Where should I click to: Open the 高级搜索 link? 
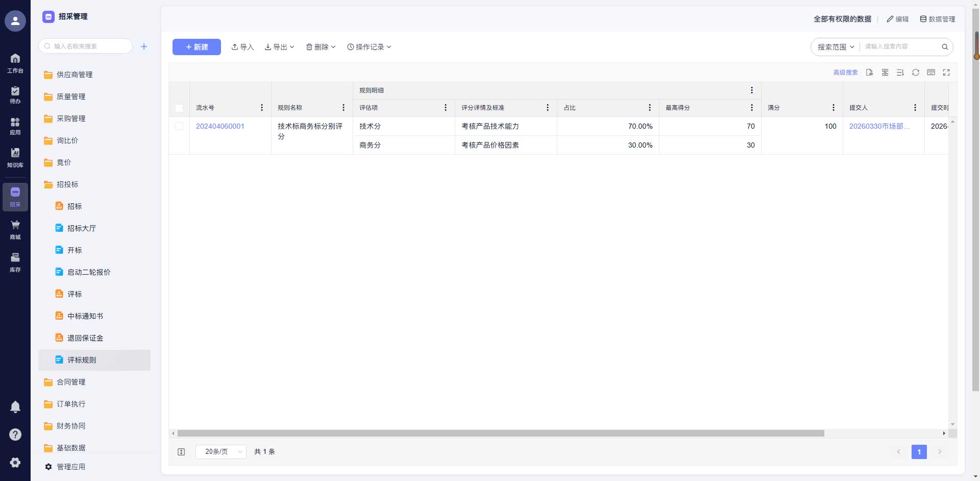[x=845, y=73]
